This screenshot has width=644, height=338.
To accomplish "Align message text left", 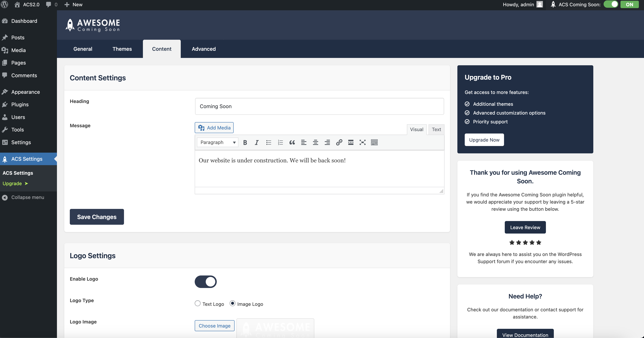I will coord(304,143).
